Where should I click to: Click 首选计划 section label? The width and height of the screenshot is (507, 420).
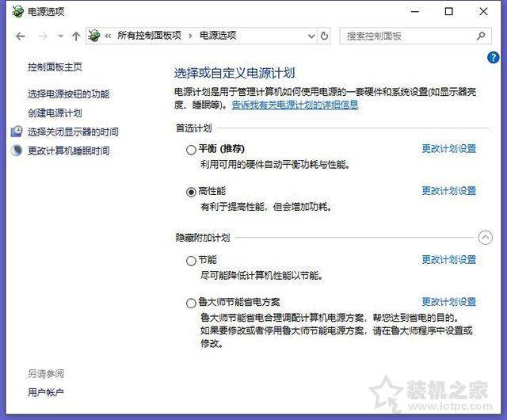[193, 128]
